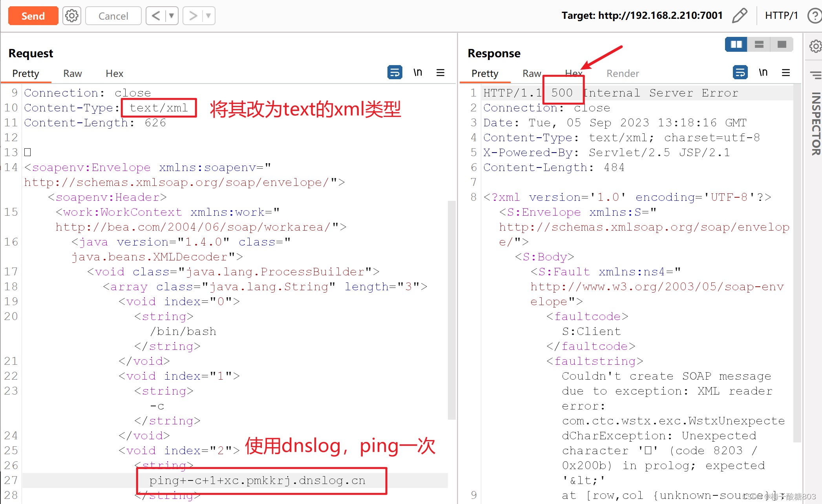The height and width of the screenshot is (504, 822).
Task: Open Repeater help via the question mark icon
Action: click(813, 16)
